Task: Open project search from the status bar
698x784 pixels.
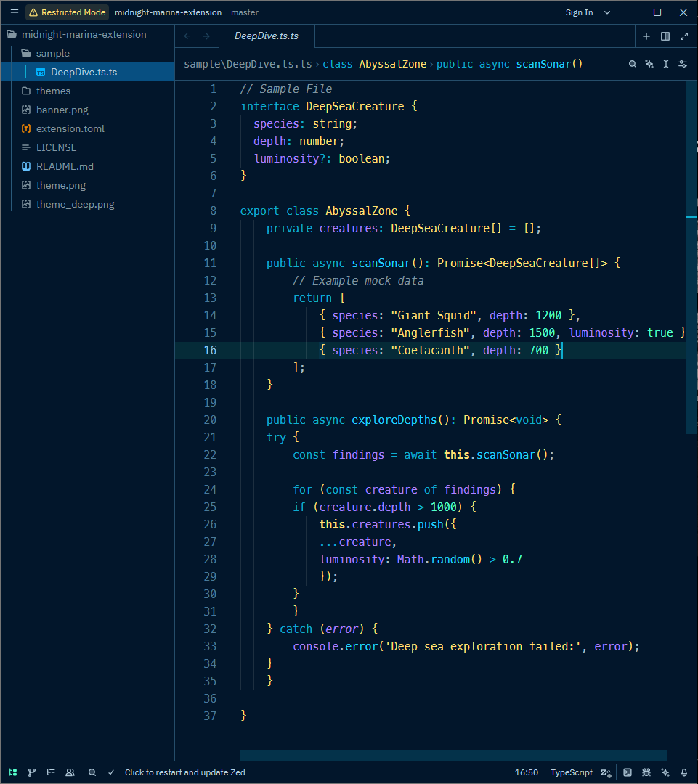Action: (92, 772)
